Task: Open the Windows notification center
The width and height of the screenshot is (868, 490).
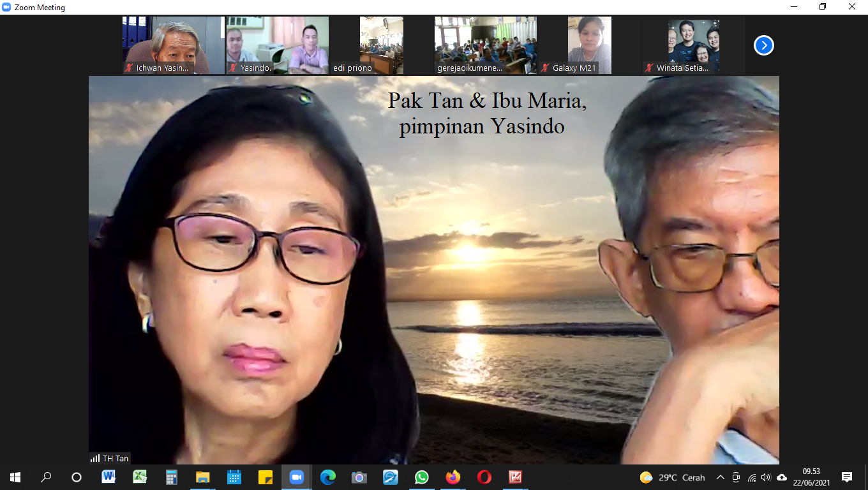Action: point(847,477)
